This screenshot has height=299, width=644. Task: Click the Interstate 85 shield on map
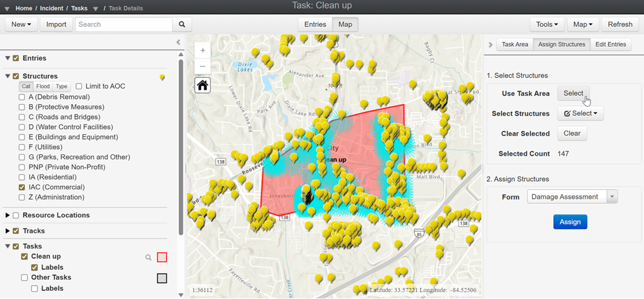419,232
